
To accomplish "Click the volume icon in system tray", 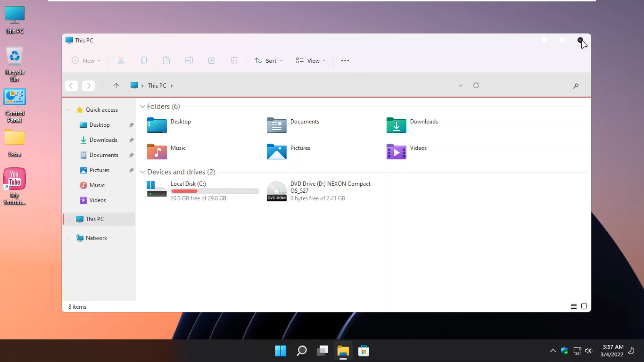I will pos(588,351).
